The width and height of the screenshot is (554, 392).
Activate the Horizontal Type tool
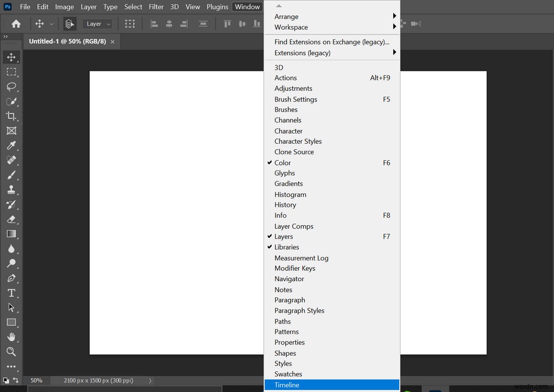point(11,293)
